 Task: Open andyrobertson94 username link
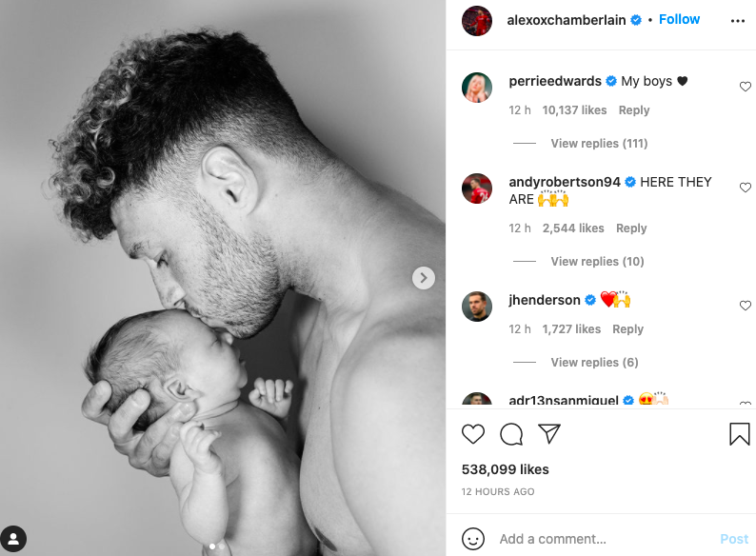point(565,182)
